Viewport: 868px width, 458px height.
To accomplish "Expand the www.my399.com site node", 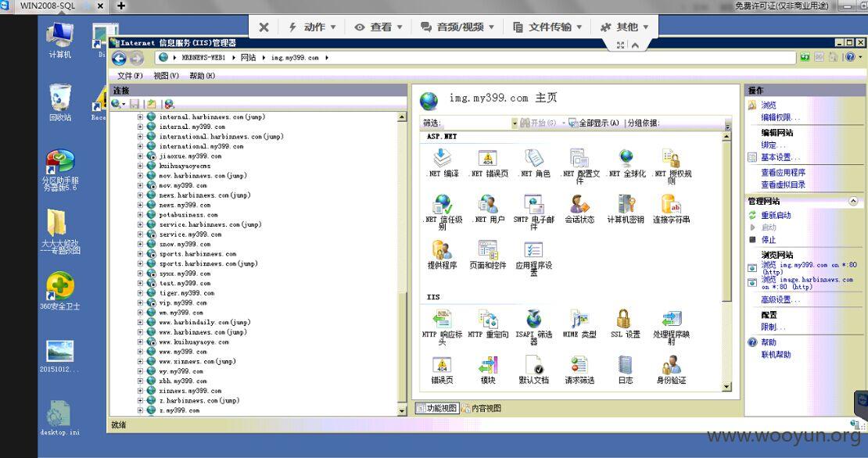I will point(140,352).
